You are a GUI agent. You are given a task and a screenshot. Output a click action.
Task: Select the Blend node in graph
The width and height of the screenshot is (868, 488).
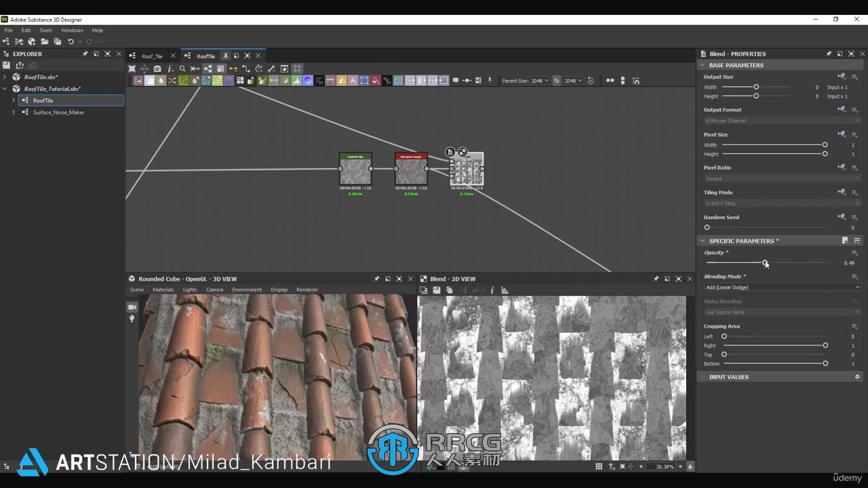(467, 169)
